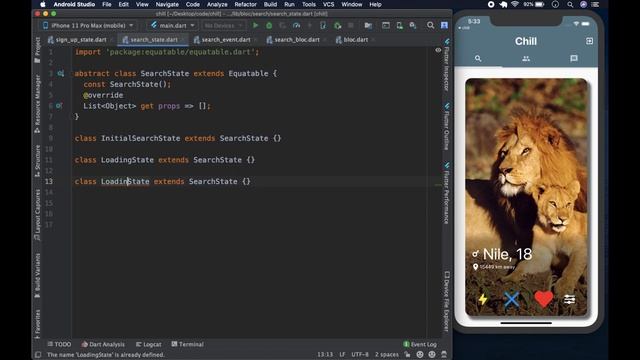
Task: Click the lock read-only toggle in status bar
Action: 407,354
